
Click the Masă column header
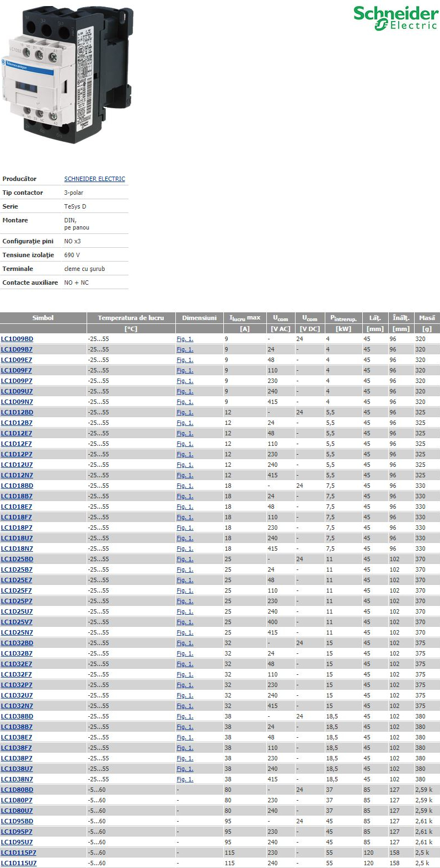coord(427,318)
